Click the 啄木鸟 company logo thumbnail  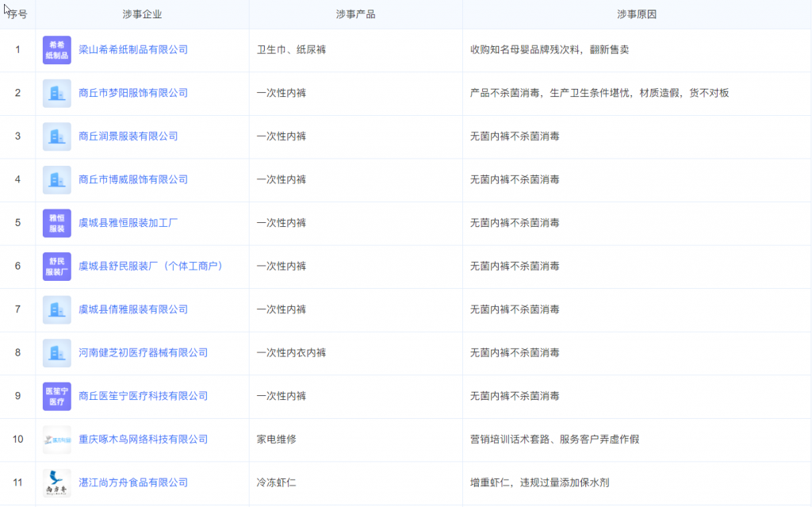[x=57, y=440]
